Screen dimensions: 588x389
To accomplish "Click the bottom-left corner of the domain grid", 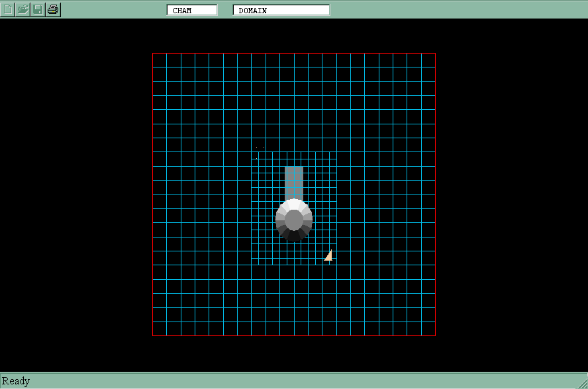I will pos(153,335).
